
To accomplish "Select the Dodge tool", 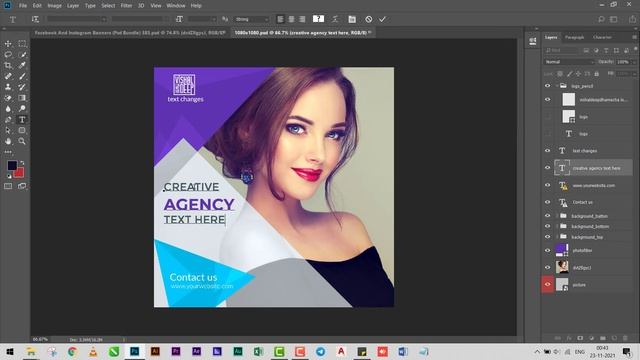I will [x=22, y=109].
